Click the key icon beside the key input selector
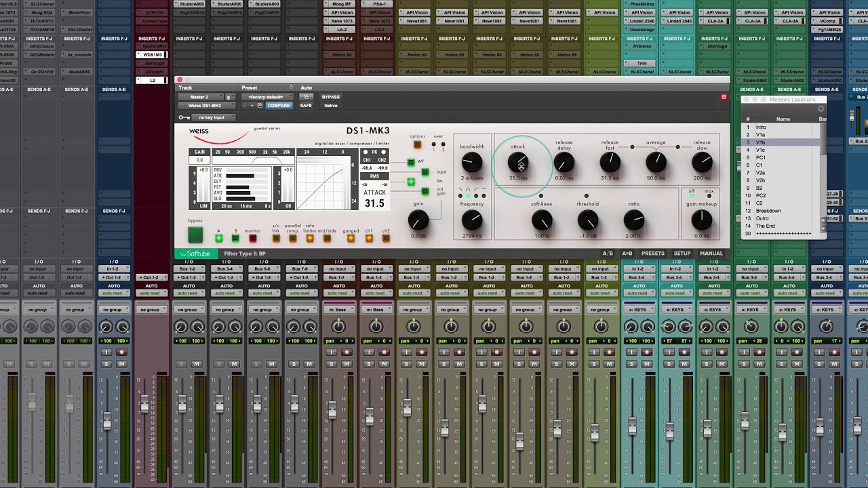This screenshot has width=868, height=488. [184, 117]
